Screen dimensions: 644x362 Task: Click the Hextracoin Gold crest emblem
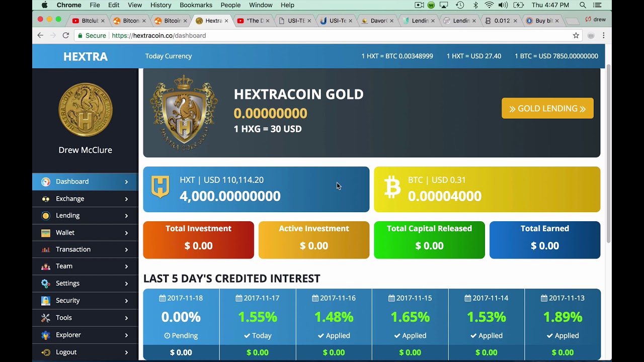coord(184,113)
